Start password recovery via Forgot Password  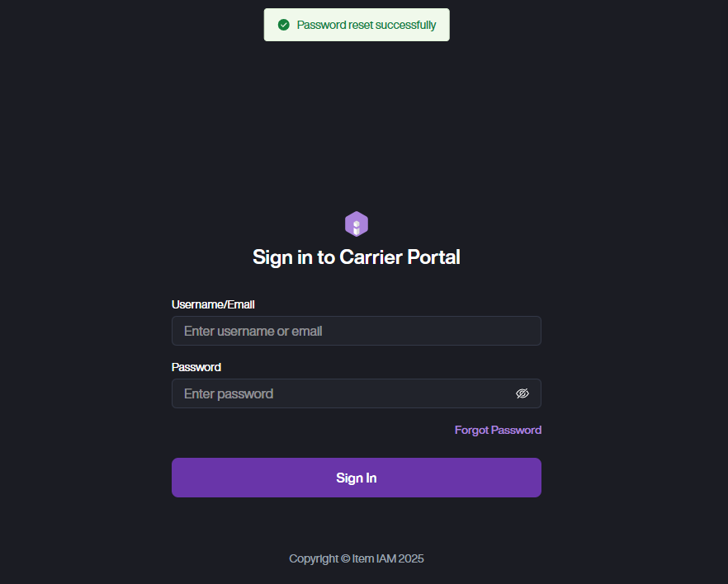[498, 430]
